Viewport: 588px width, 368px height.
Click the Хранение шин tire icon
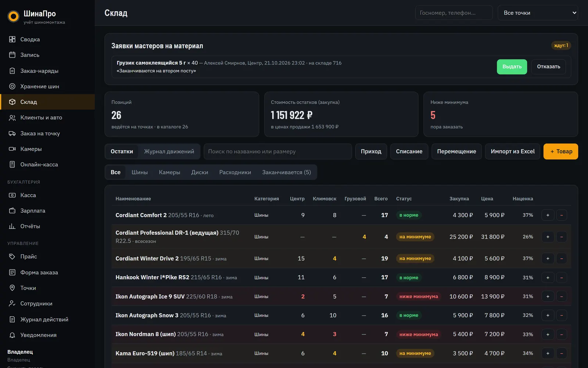click(x=12, y=86)
